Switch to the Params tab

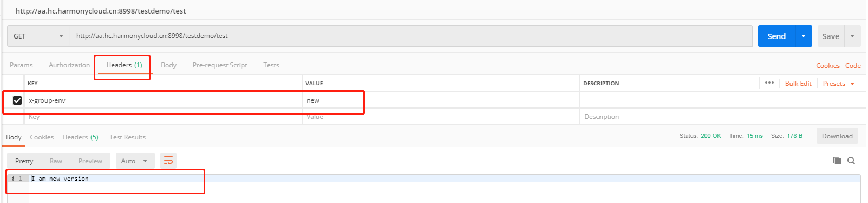pyautogui.click(x=21, y=65)
